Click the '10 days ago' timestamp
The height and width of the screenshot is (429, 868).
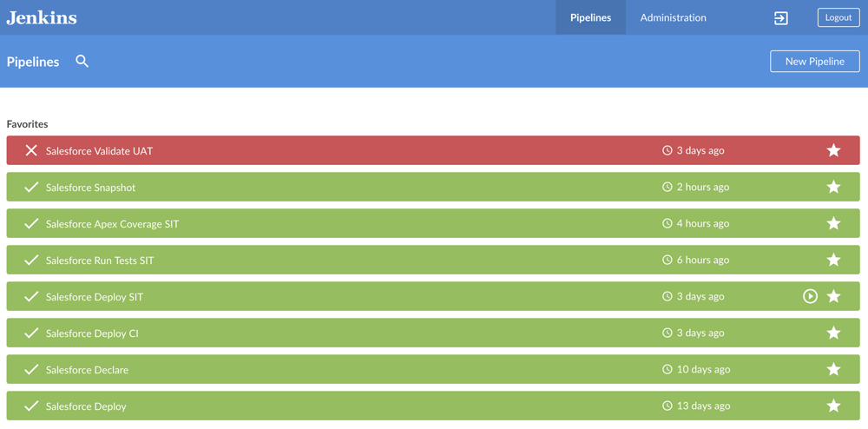[703, 370]
